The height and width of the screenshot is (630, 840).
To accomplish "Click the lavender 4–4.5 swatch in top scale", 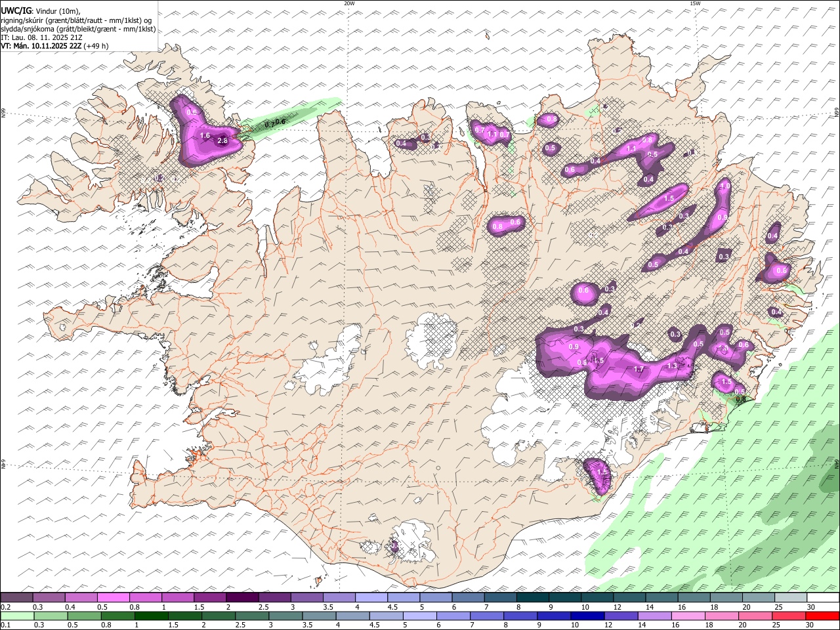I will click(371, 597).
